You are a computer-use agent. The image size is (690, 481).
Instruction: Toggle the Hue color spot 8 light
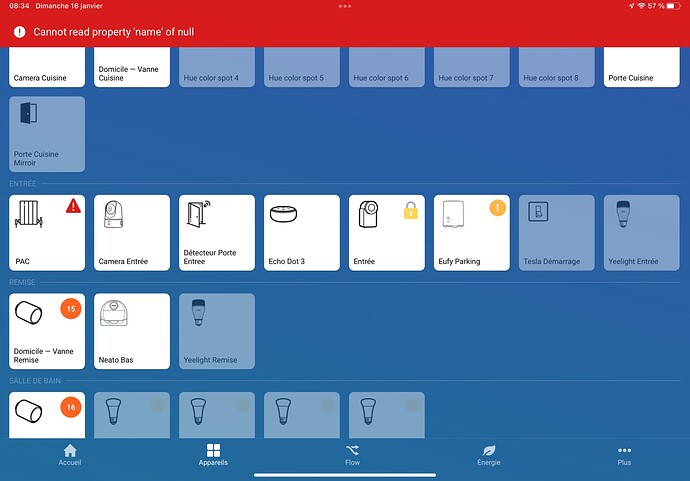[x=557, y=67]
